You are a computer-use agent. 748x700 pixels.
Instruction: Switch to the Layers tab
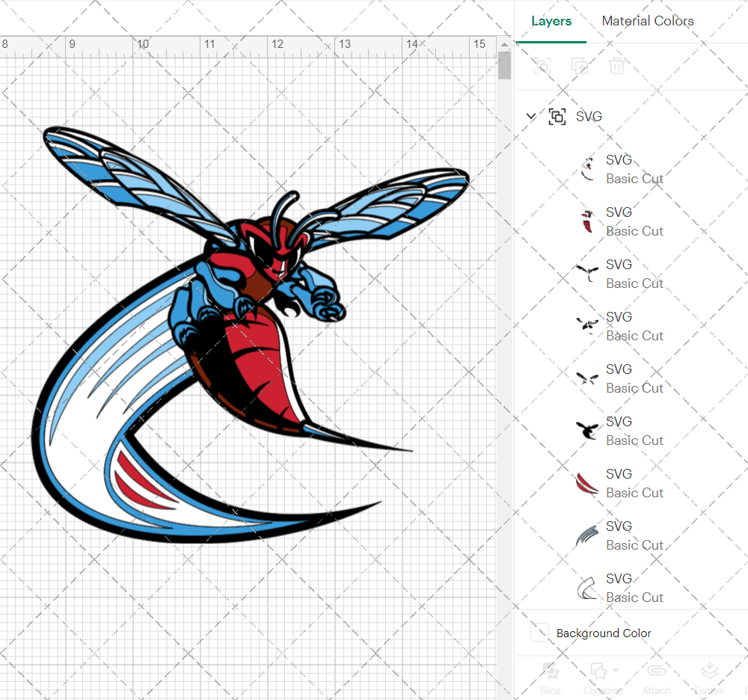point(551,21)
